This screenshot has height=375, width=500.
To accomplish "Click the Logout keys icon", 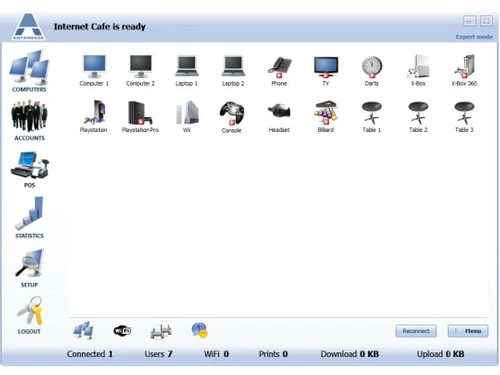I will pos(30,311).
